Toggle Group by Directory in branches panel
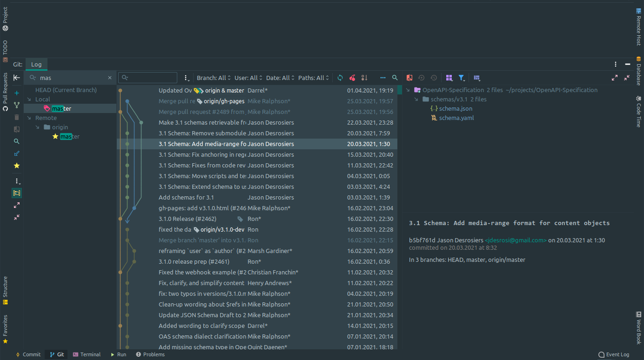 tap(17, 193)
